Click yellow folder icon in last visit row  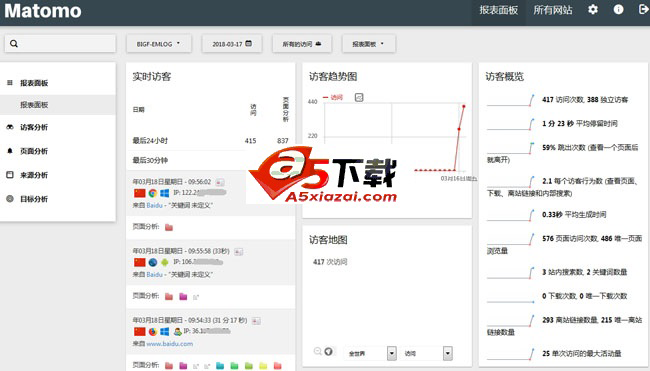(263, 366)
